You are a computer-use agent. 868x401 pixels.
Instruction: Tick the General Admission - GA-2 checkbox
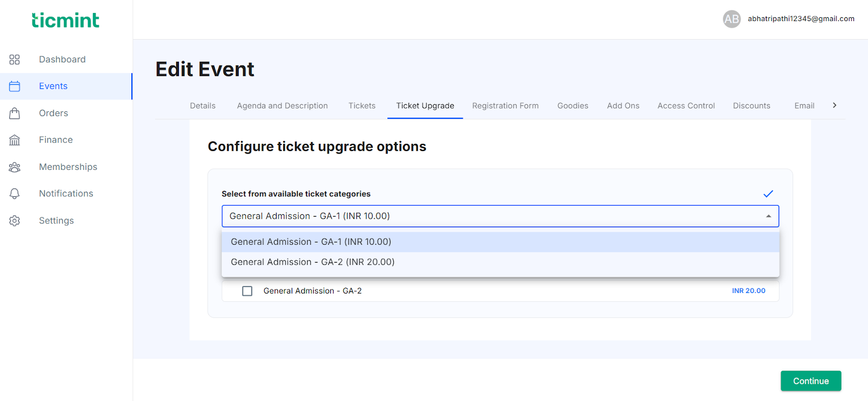(x=247, y=291)
